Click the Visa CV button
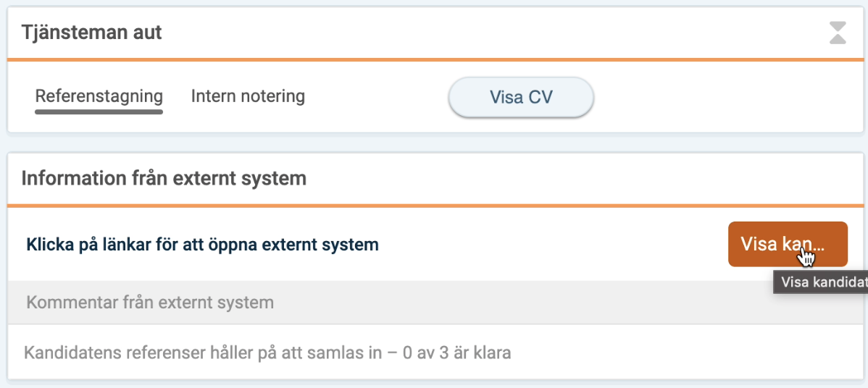868x388 pixels. [x=521, y=97]
